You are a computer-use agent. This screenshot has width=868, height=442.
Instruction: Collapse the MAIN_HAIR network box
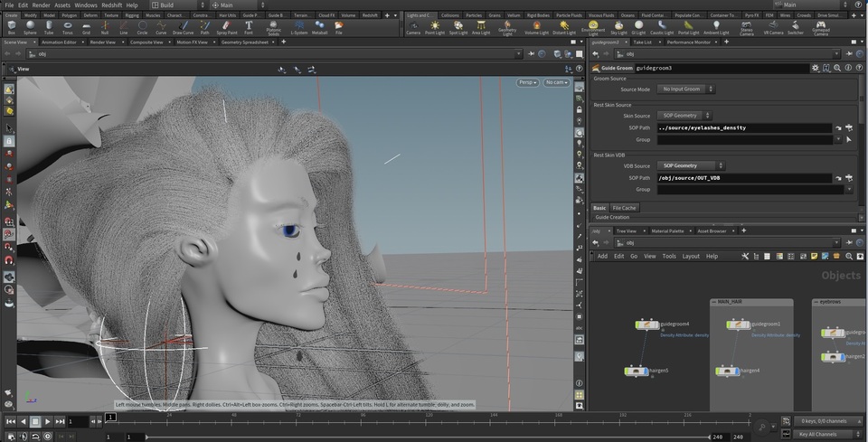[715, 302]
